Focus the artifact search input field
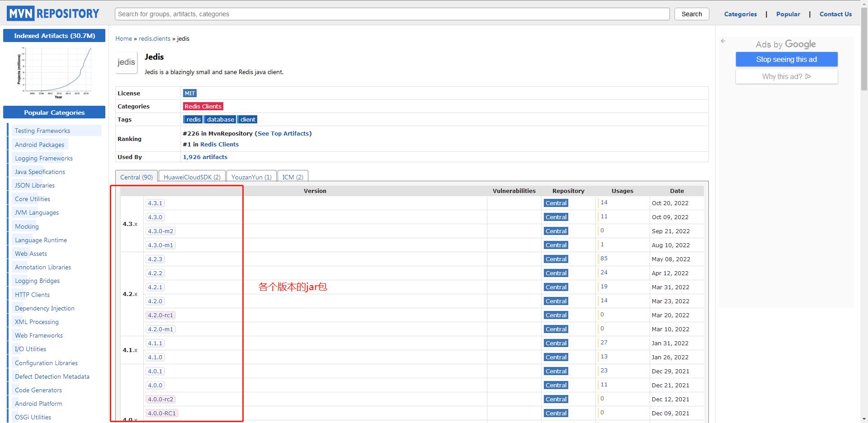The width and height of the screenshot is (868, 423). coord(392,14)
